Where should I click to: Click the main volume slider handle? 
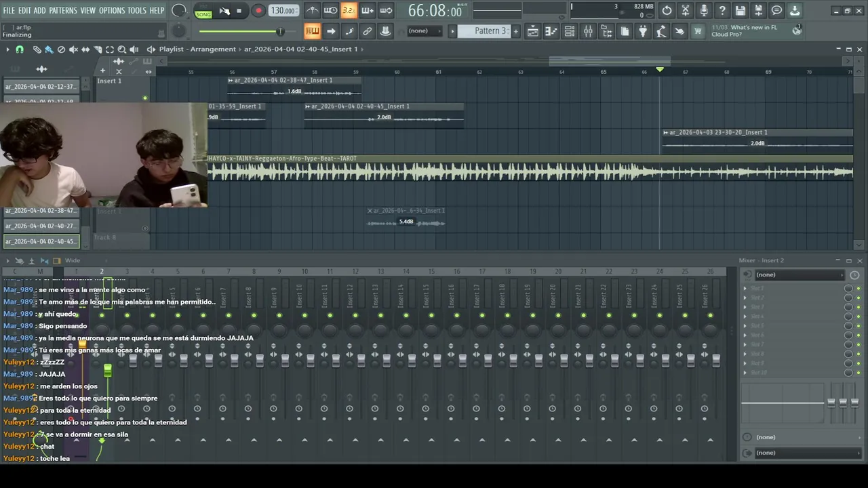[279, 31]
